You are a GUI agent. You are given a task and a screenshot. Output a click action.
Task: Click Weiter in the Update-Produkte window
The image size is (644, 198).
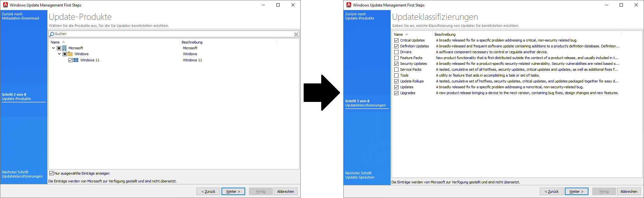(x=233, y=192)
